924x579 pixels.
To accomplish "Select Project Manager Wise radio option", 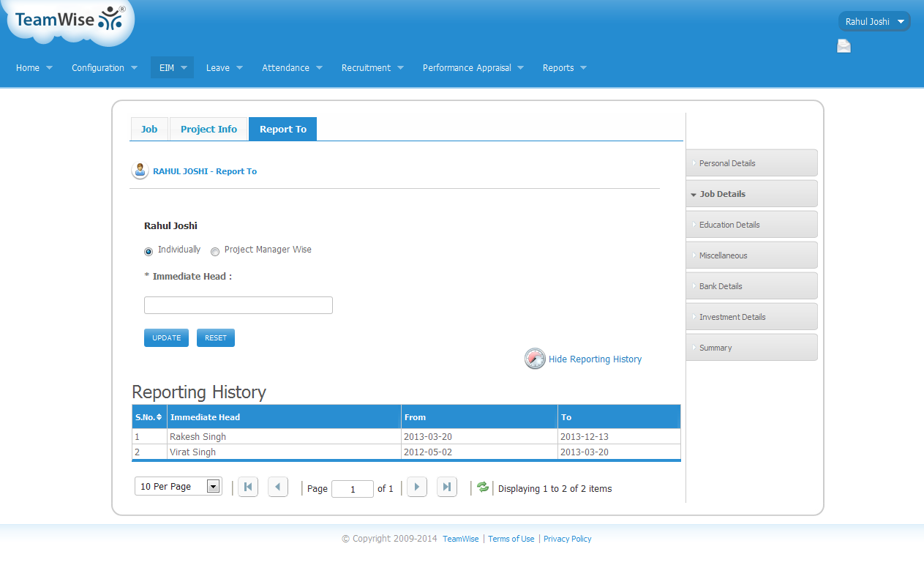I will tap(215, 252).
